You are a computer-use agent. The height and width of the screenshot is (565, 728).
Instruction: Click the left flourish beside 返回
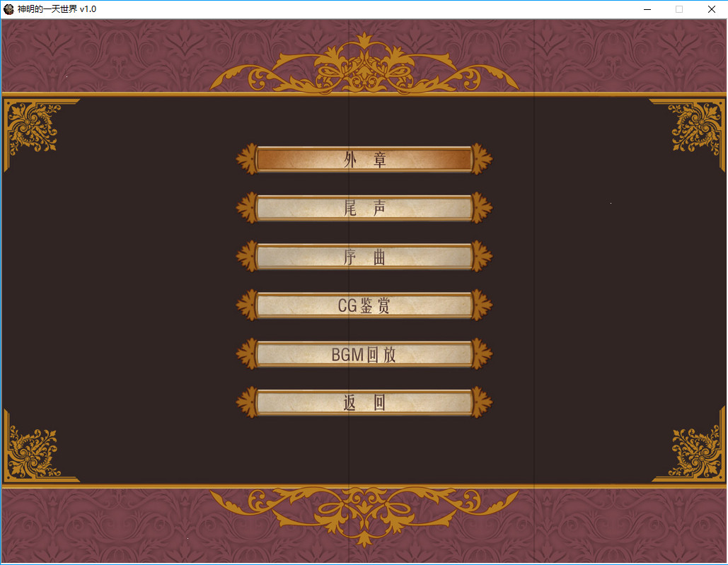247,404
